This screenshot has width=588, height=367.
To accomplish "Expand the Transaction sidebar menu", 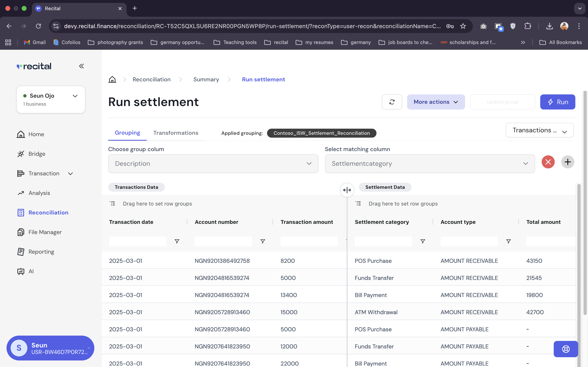I will 70,174.
